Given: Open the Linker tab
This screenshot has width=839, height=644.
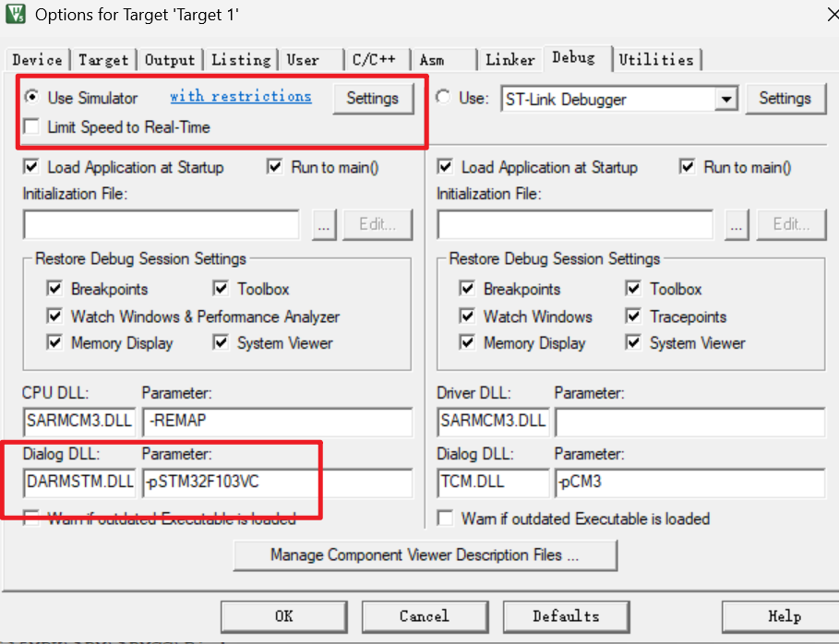Looking at the screenshot, I should click(509, 59).
